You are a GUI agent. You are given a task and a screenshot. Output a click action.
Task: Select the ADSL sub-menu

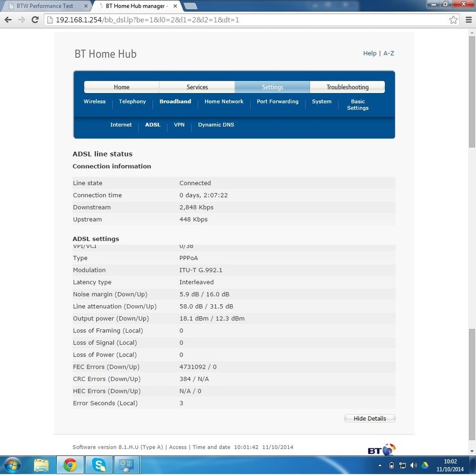point(152,124)
